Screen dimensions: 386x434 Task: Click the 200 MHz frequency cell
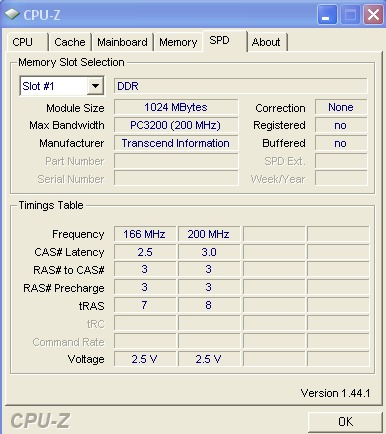point(209,234)
